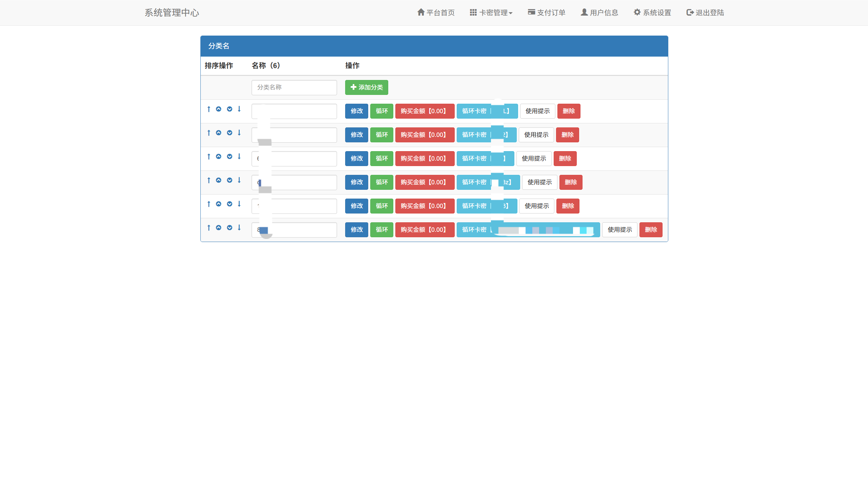Go to 平台首页 in the navbar

[x=436, y=13]
